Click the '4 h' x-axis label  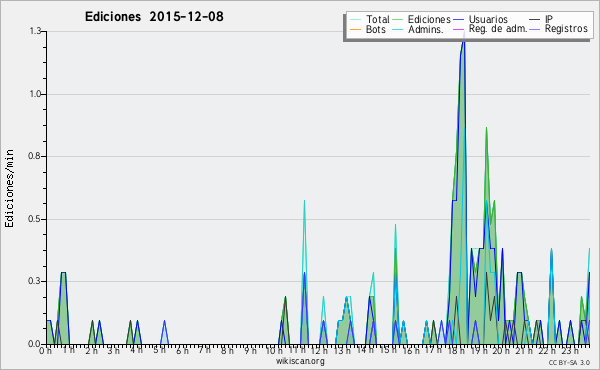pyautogui.click(x=137, y=350)
